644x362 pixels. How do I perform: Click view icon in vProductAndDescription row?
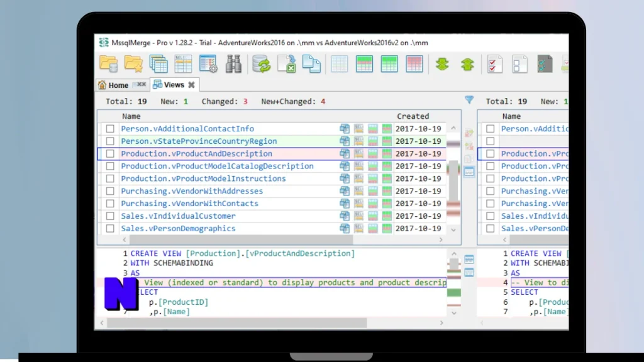tap(345, 153)
